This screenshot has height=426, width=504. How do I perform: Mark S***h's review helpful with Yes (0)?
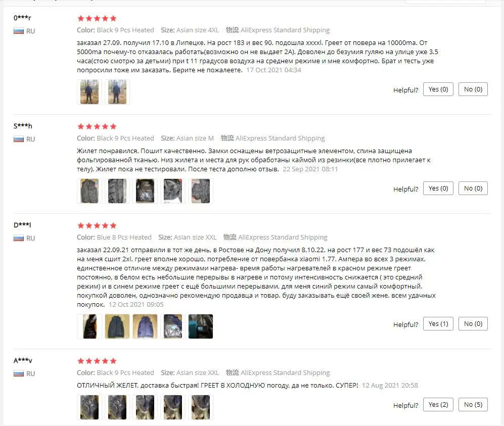[x=438, y=188]
